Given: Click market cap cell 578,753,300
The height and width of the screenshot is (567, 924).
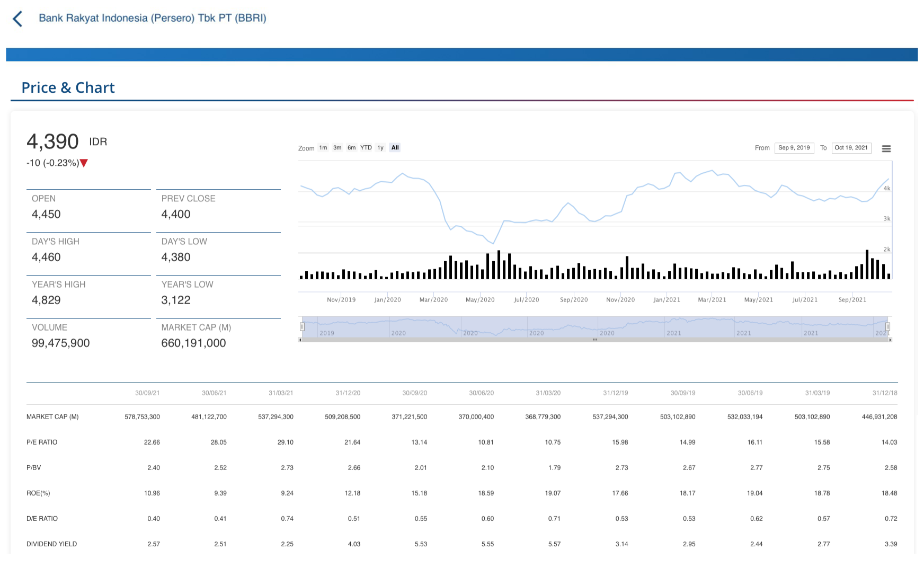Looking at the screenshot, I should click(142, 417).
